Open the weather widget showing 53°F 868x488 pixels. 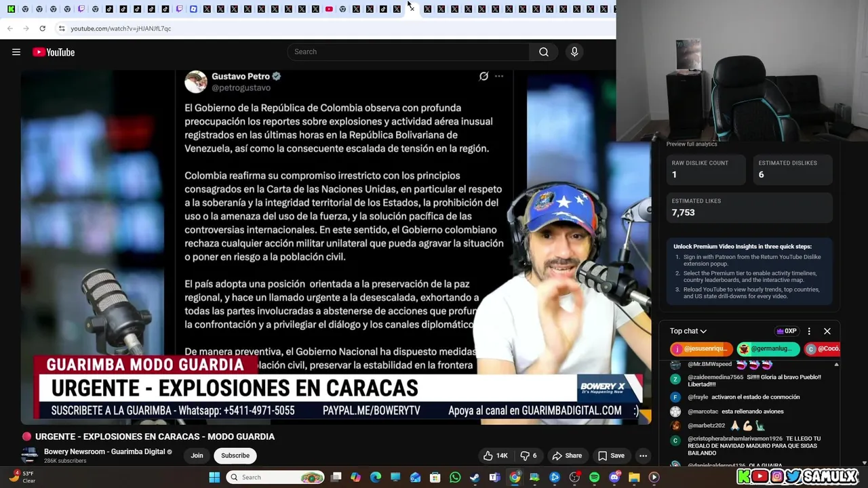tap(22, 477)
